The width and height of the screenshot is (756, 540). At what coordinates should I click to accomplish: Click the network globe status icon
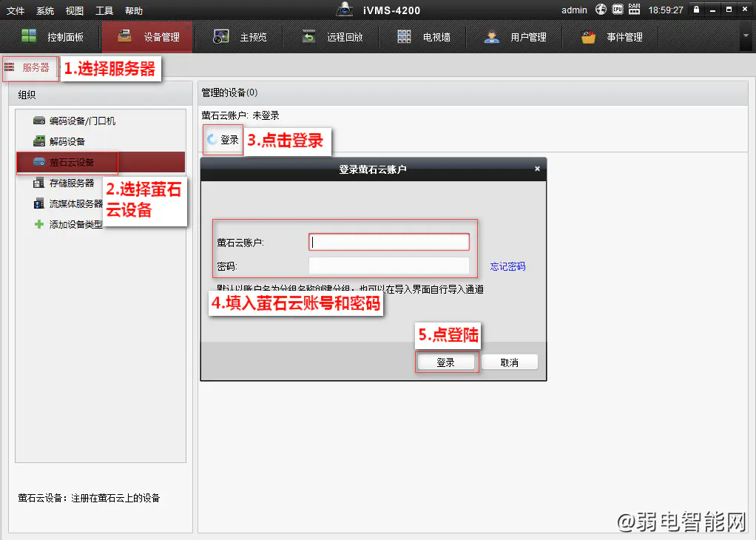601,9
